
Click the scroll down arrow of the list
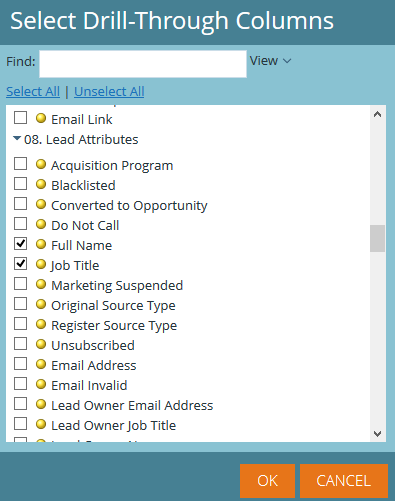(x=377, y=434)
